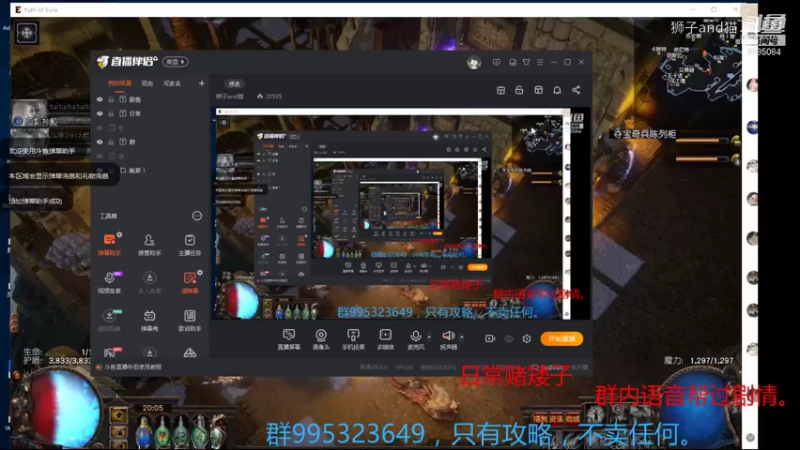Image resolution: width=800 pixels, height=450 pixels.
Task: Add 直播屏幕 screen capture source
Action: [x=289, y=339]
